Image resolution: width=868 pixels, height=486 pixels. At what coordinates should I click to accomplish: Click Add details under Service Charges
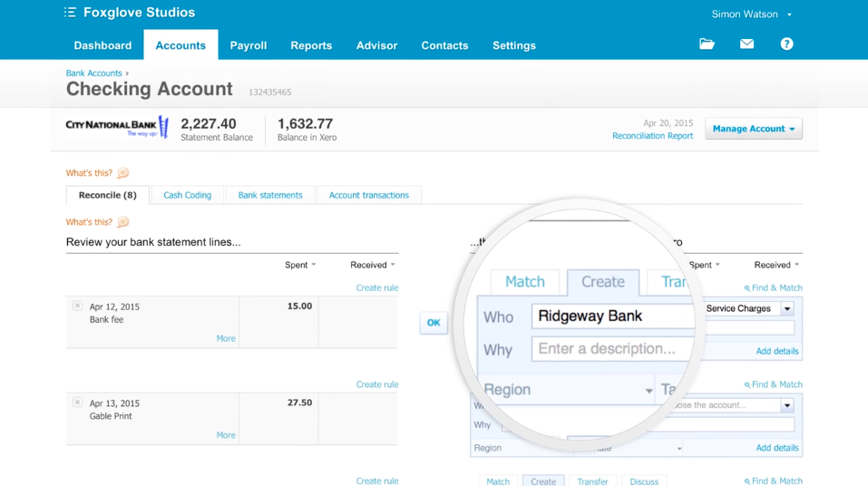[x=777, y=351]
